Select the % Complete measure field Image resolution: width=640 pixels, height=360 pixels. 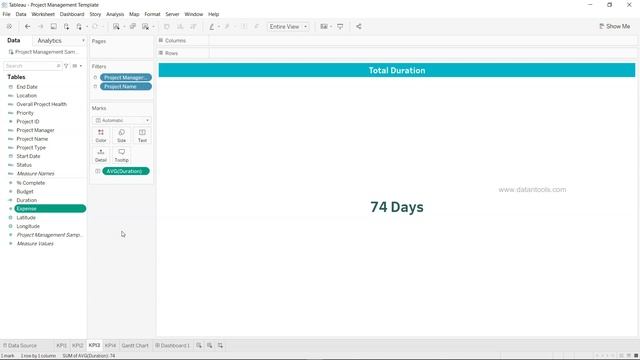coord(31,183)
